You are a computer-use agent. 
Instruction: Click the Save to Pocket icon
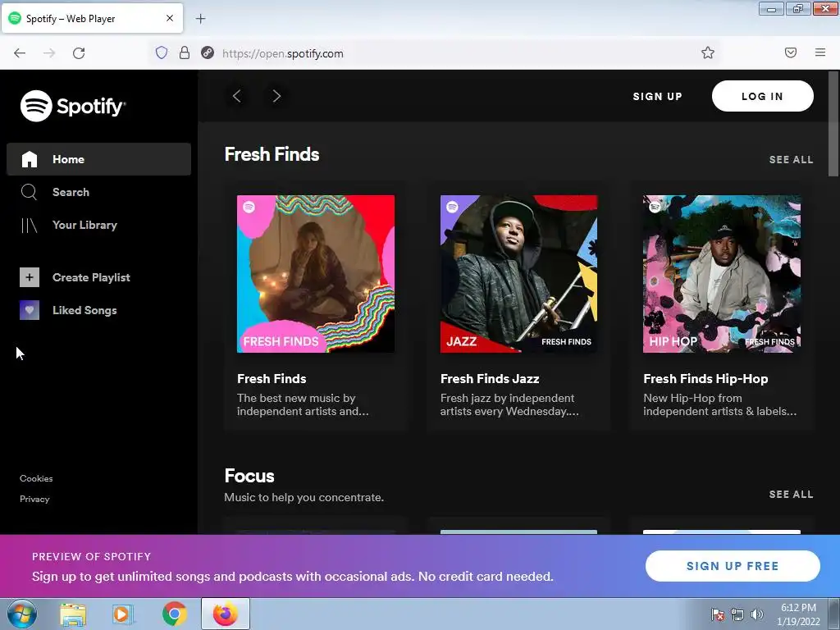pyautogui.click(x=791, y=52)
